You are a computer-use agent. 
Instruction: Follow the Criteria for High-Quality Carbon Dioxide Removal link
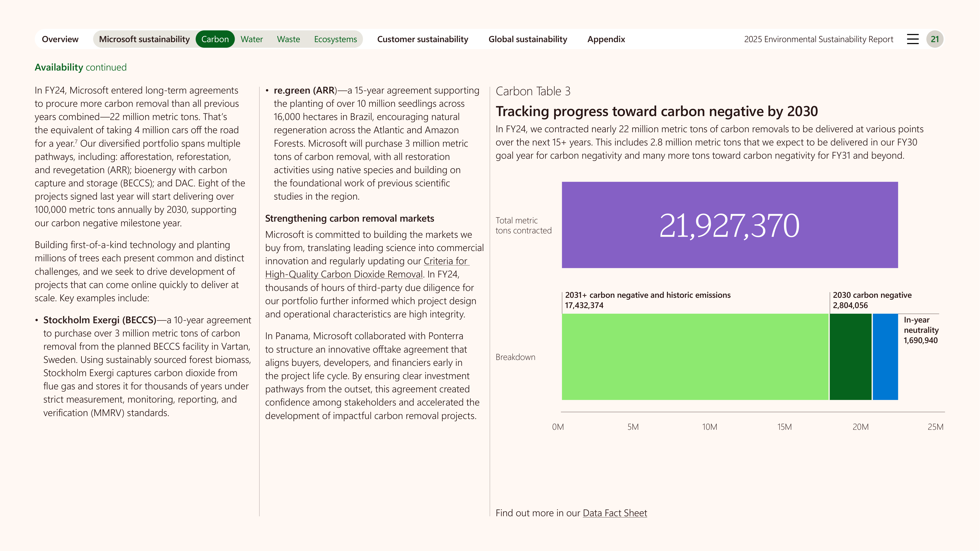coord(367,268)
